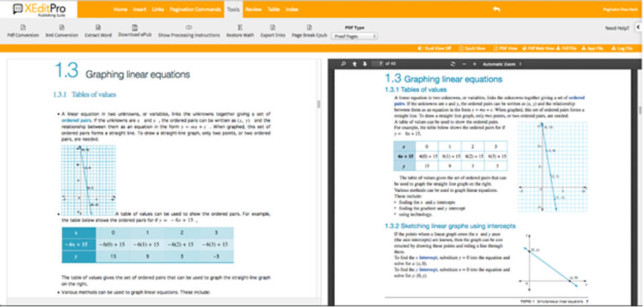Go to next page in PDF viewer

[x=364, y=64]
